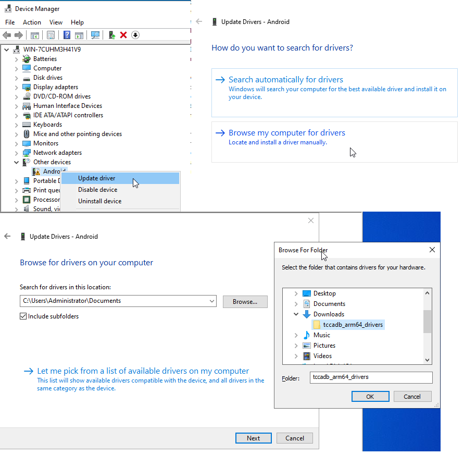Click the Folder name input field
476x467 pixels.
(371, 377)
